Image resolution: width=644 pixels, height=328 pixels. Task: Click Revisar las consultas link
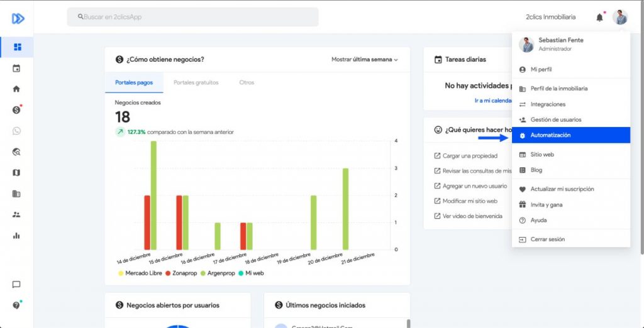pyautogui.click(x=473, y=171)
